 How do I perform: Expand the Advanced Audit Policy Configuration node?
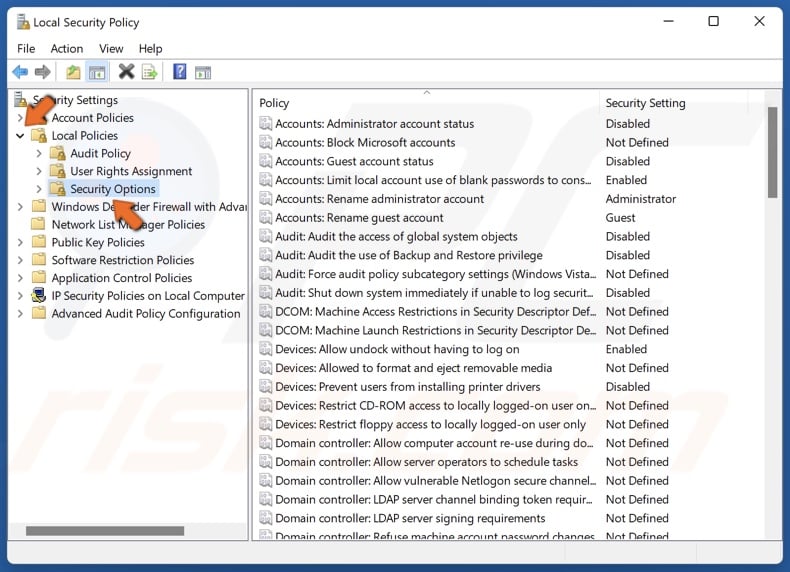20,313
